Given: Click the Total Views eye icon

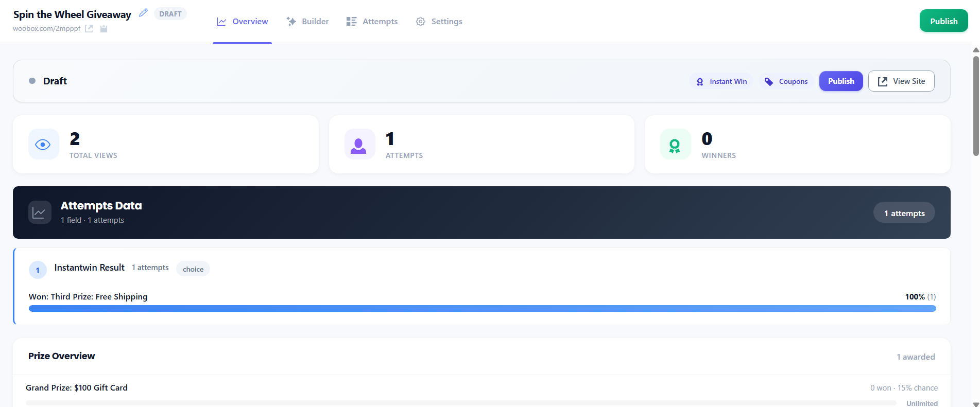Looking at the screenshot, I should 43,144.
